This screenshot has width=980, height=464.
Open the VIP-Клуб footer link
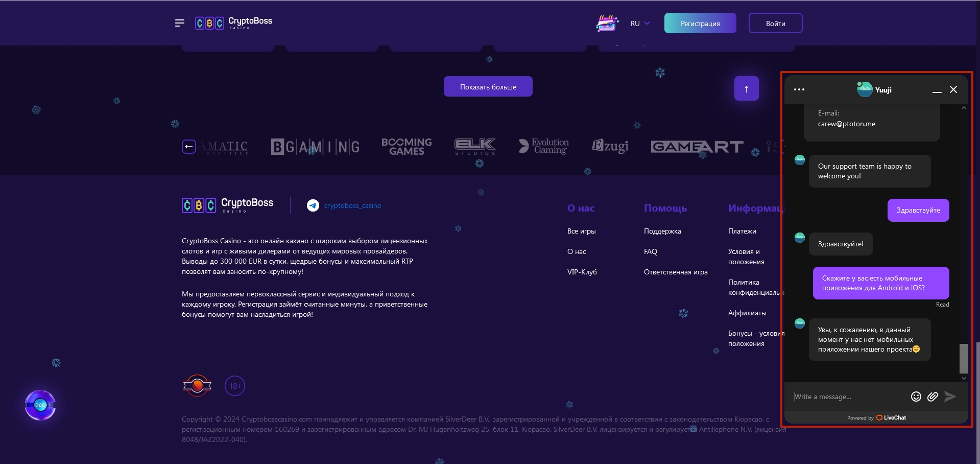pos(582,272)
